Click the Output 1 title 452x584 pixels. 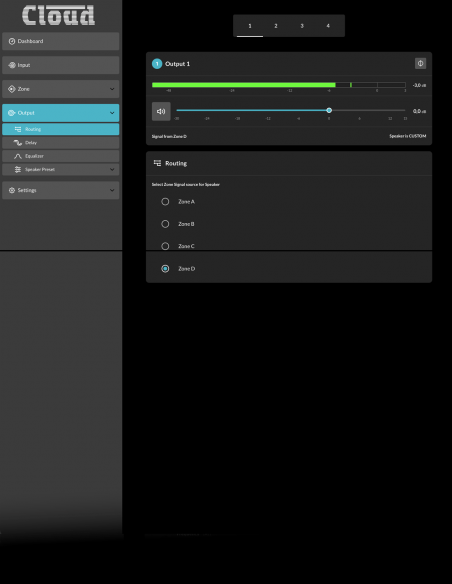pos(178,64)
